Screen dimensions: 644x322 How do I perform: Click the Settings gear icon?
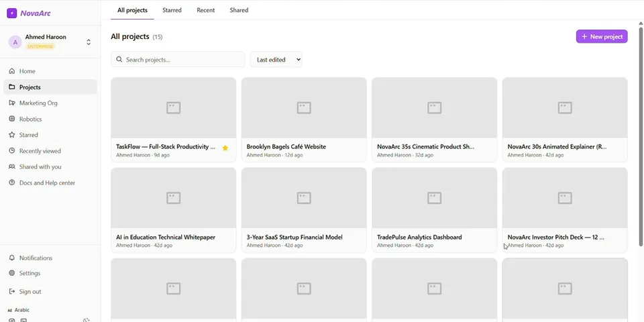[x=12, y=273]
